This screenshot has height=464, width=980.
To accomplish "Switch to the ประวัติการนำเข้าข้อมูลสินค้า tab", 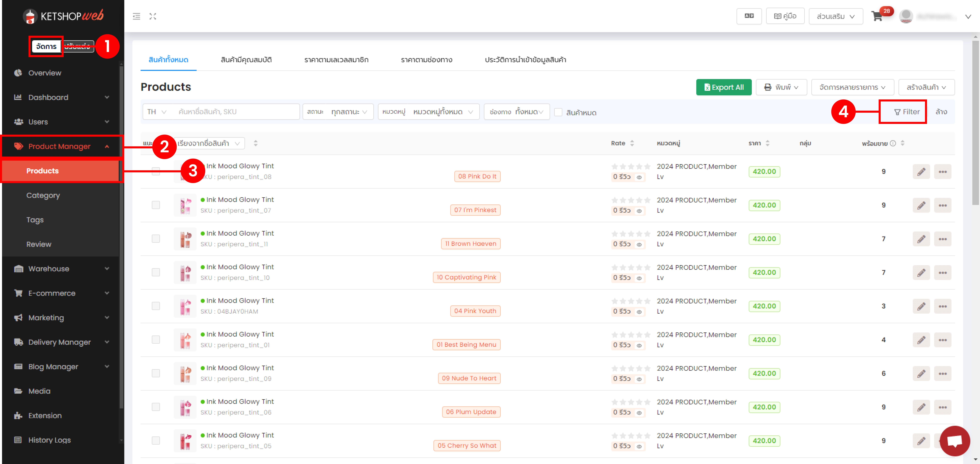I will (x=525, y=60).
